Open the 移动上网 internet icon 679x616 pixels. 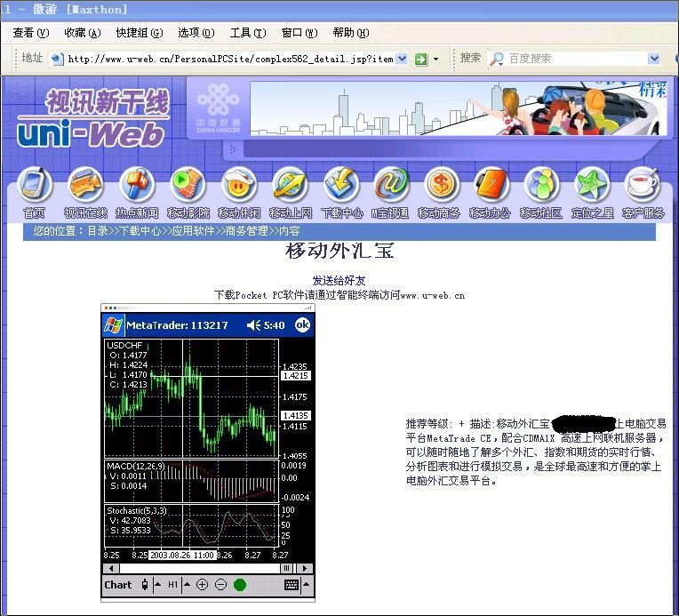[290, 185]
